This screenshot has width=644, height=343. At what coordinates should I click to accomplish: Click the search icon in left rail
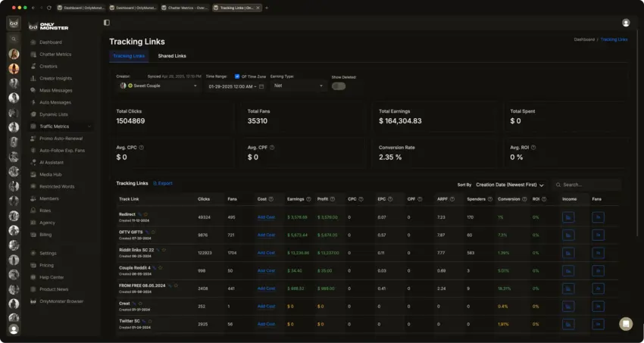coord(14,39)
